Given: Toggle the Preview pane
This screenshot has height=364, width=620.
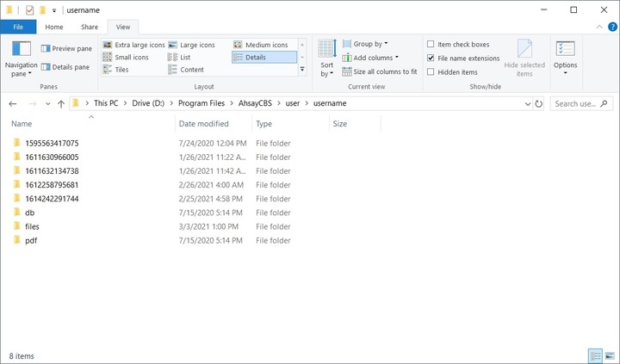Looking at the screenshot, I should tap(66, 48).
